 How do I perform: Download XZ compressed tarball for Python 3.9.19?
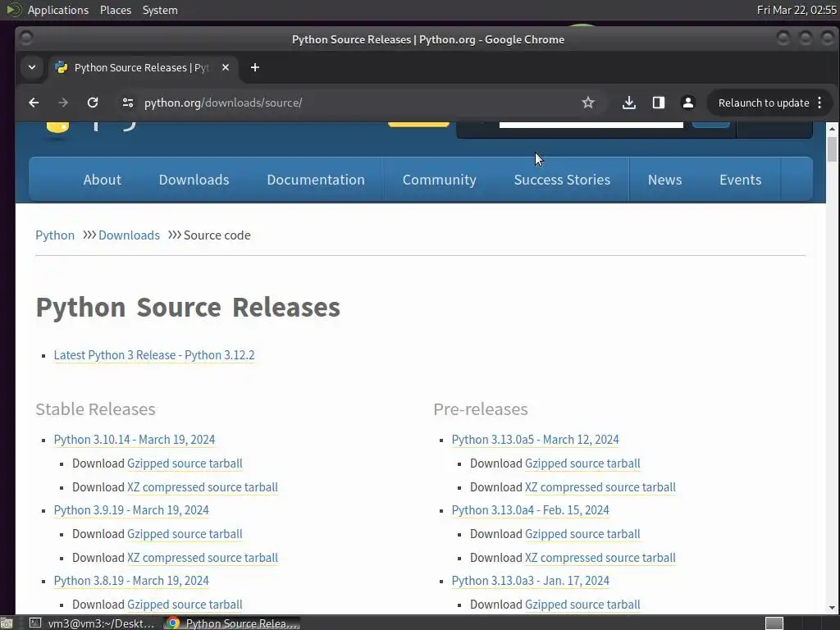coord(203,558)
